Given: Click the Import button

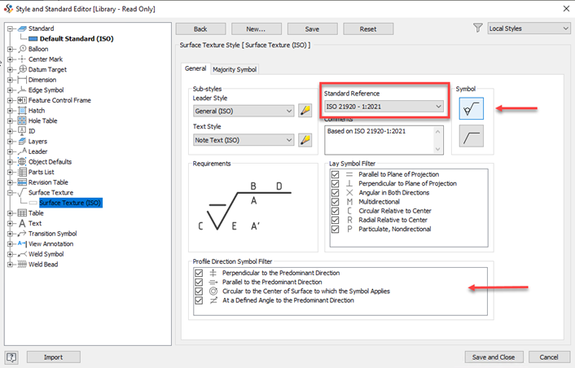Looking at the screenshot, I should tap(54, 357).
